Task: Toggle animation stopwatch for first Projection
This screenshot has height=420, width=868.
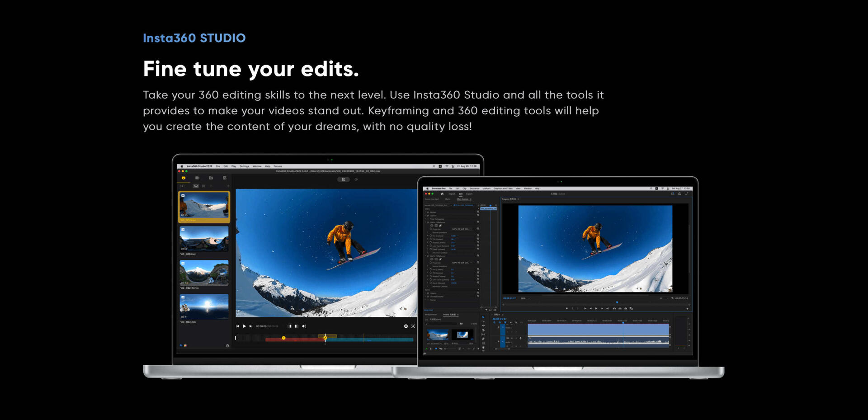Action: 430,229
